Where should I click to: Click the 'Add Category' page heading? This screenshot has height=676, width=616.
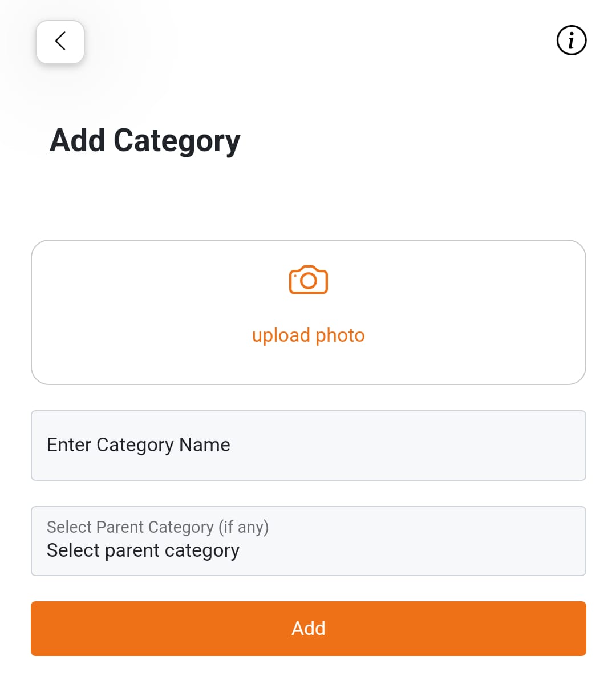click(x=145, y=141)
